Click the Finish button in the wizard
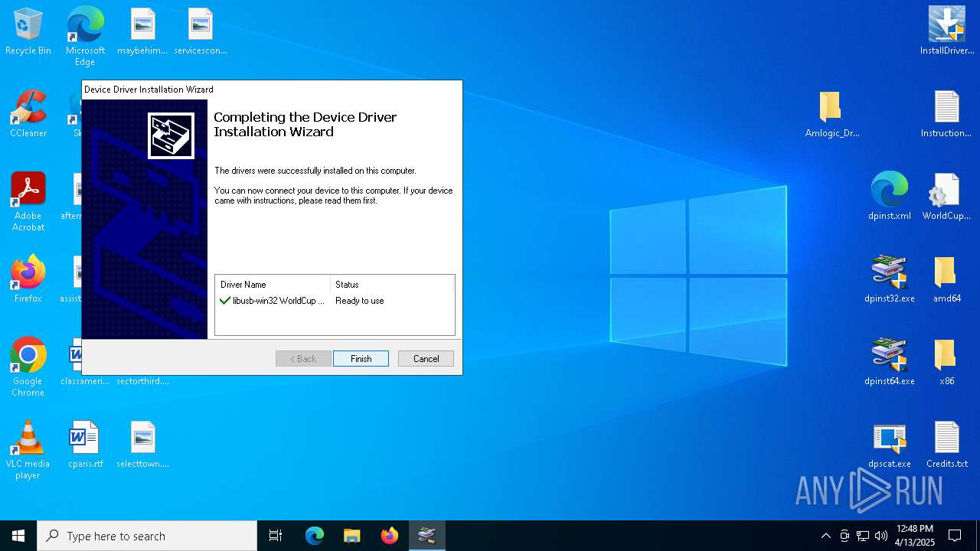The height and width of the screenshot is (551, 980). coord(361,359)
